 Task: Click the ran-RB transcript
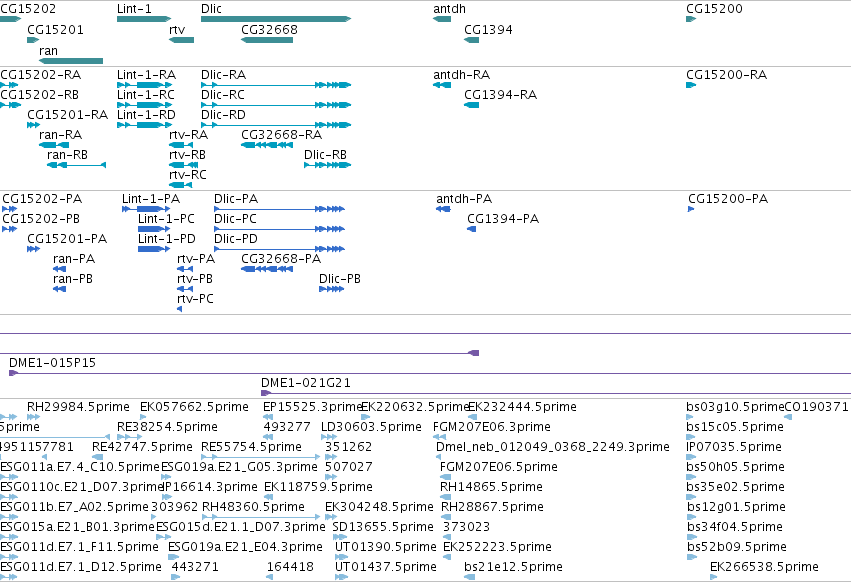(x=77, y=165)
